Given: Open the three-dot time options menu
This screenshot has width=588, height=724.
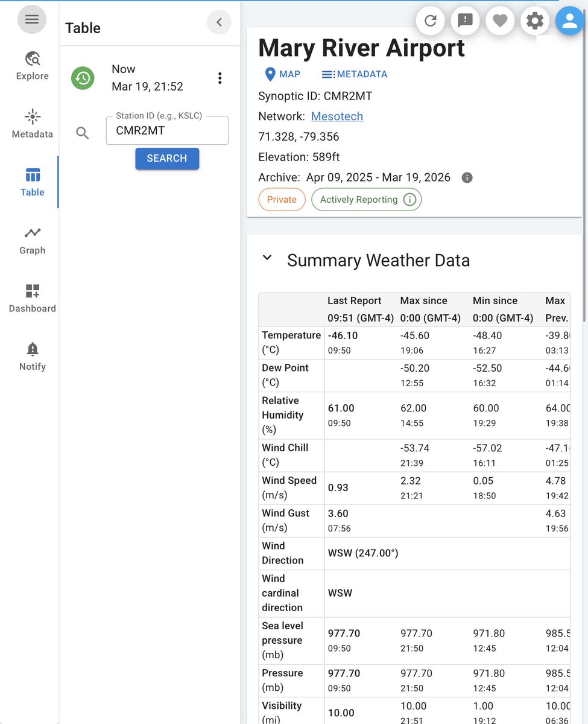Looking at the screenshot, I should 220,78.
